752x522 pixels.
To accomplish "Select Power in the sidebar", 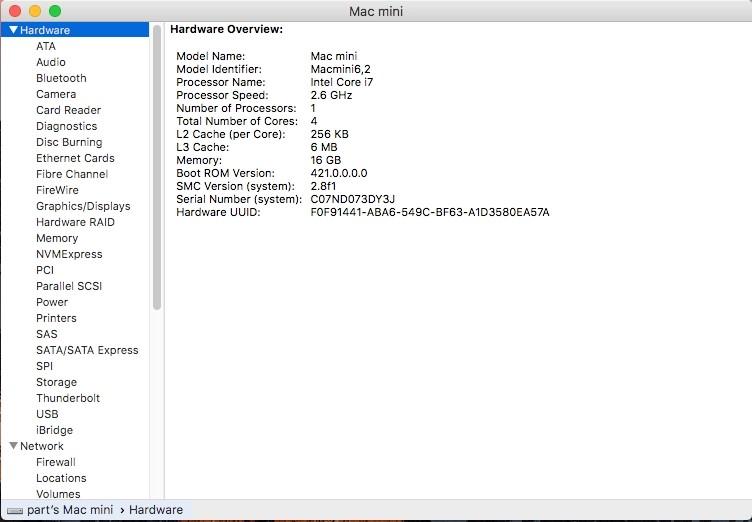I will pyautogui.click(x=52, y=302).
